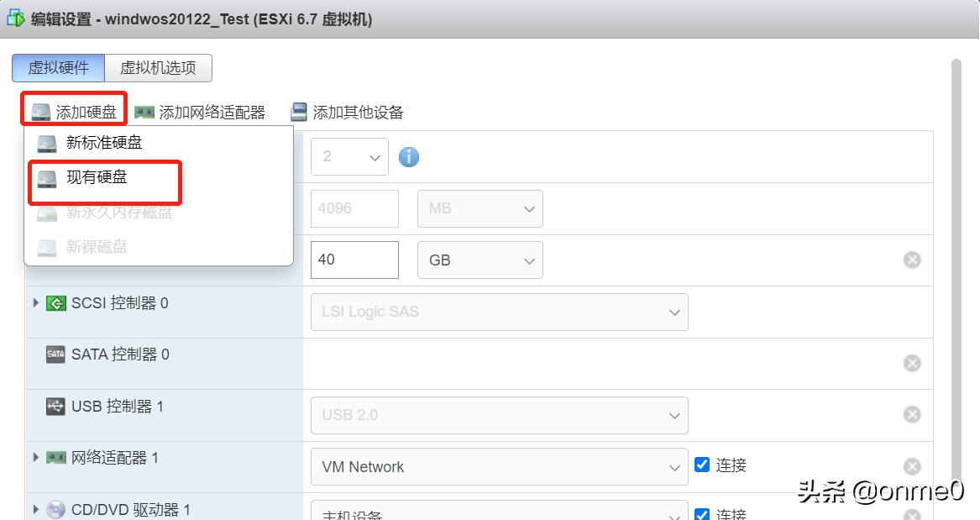Click the SCSI controller icon
Screen dimensions: 980x520
(56, 303)
